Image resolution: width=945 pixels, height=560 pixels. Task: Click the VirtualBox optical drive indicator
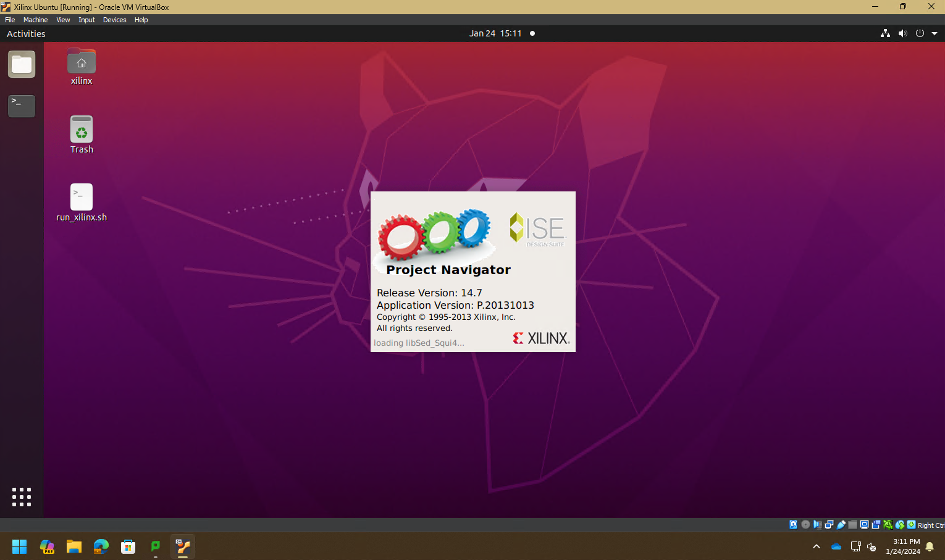pyautogui.click(x=805, y=525)
